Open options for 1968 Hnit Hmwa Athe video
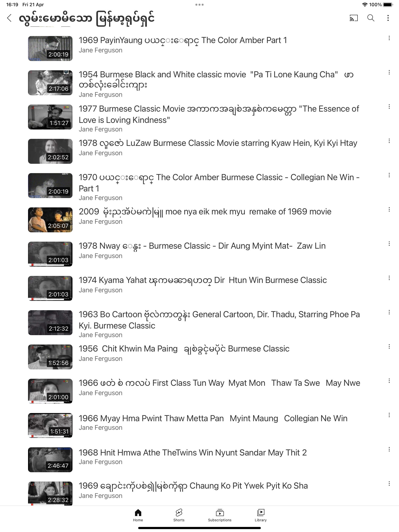Viewport: 399px width, 532px height. coord(389,449)
